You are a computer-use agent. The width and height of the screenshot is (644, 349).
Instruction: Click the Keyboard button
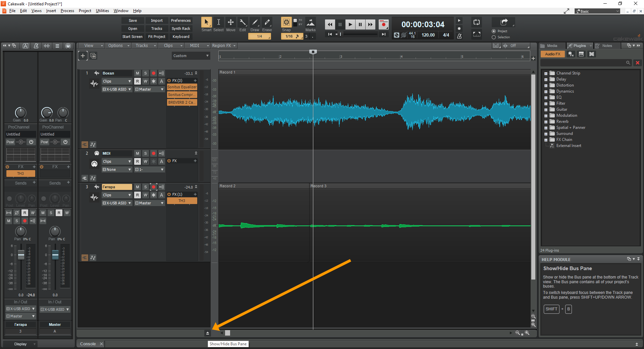(x=181, y=37)
